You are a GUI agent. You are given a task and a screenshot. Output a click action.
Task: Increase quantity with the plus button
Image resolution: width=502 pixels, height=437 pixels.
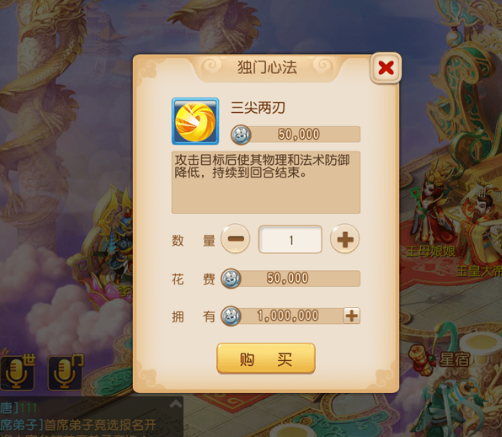(345, 239)
